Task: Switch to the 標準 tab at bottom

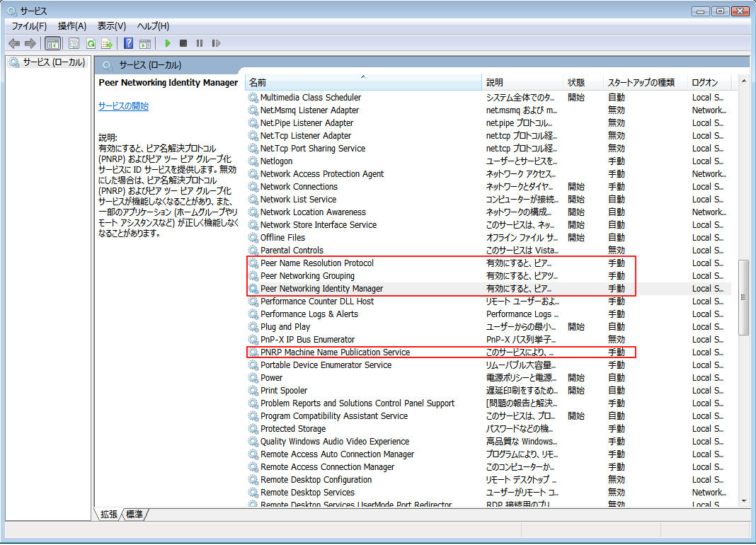Action: point(134,515)
